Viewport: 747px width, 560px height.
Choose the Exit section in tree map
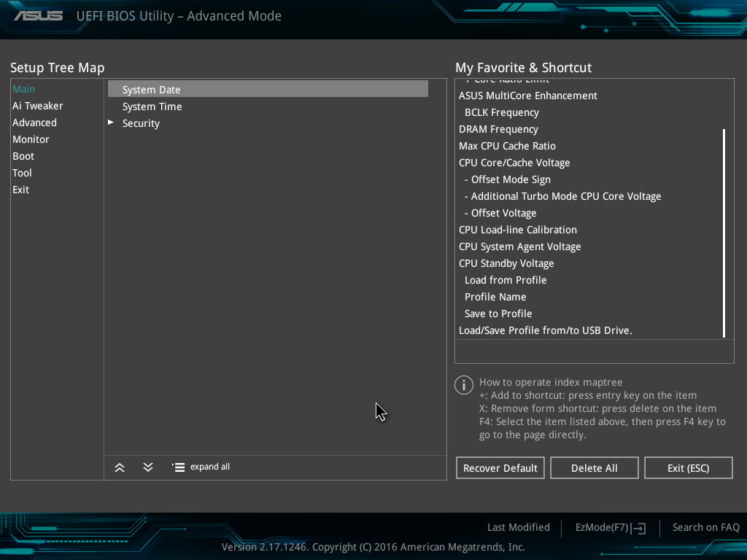tap(21, 190)
